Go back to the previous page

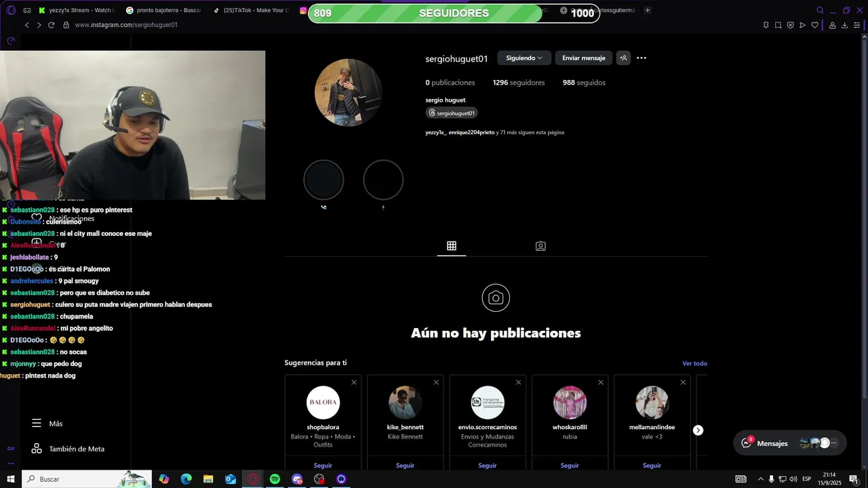pos(27,25)
